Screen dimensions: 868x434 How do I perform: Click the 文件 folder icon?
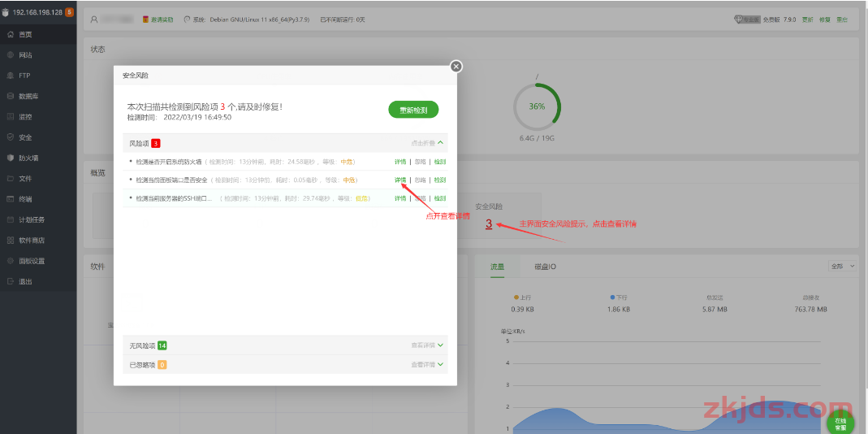10,179
